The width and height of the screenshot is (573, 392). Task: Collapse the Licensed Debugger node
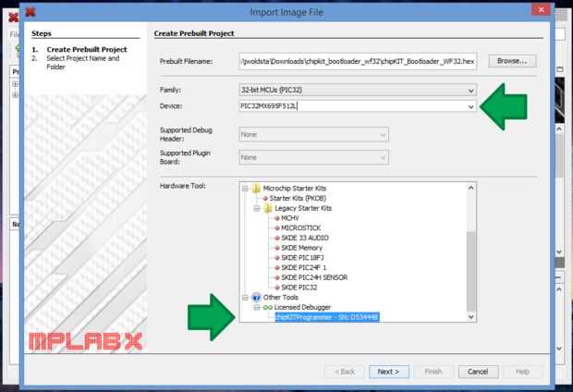click(x=257, y=308)
